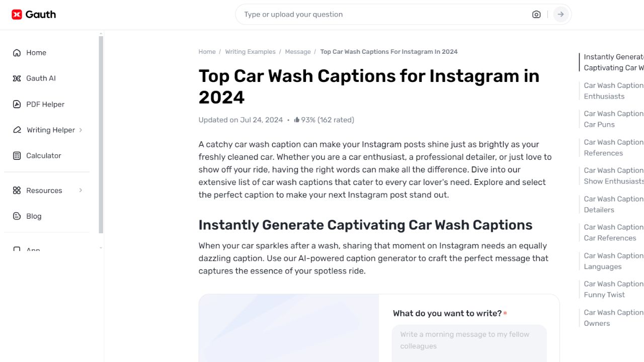Select the Writing Helper pencil icon
This screenshot has height=362, width=644.
coord(17,130)
